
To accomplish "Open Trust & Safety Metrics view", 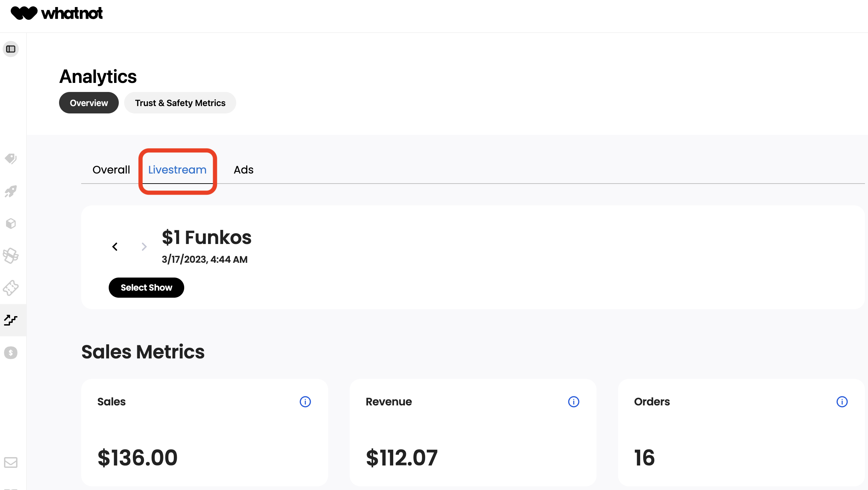I will tap(180, 103).
